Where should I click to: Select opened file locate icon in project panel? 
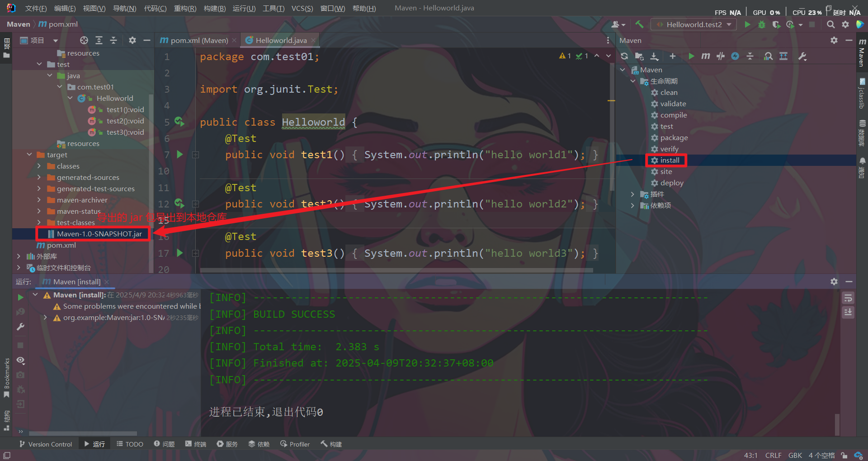coord(84,40)
